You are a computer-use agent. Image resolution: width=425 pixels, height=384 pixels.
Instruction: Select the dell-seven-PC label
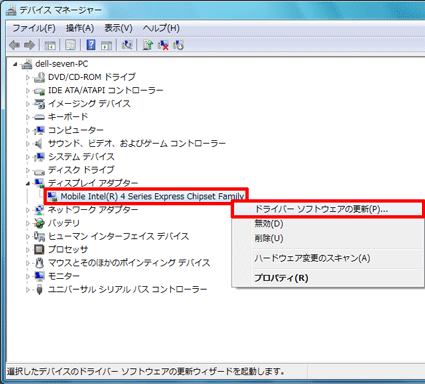(x=62, y=64)
